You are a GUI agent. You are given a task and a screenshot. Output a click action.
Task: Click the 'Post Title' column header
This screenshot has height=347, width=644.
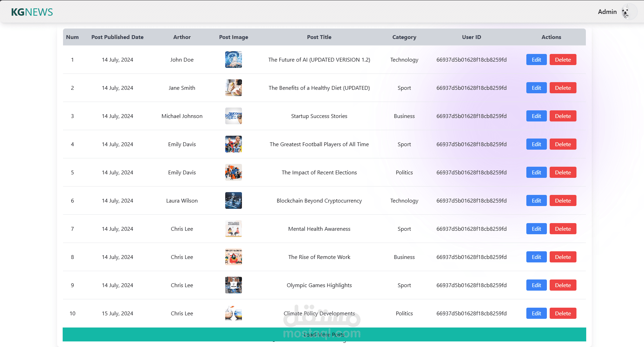pyautogui.click(x=319, y=37)
